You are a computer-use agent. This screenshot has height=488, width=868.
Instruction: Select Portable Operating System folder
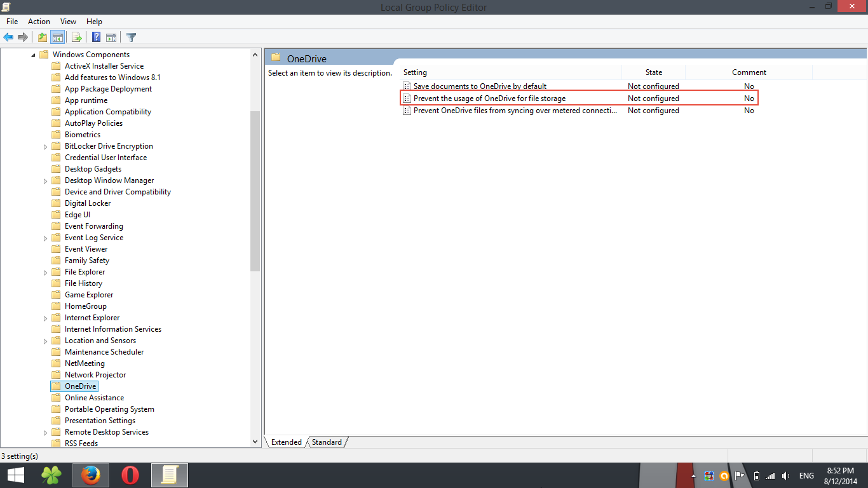pyautogui.click(x=109, y=409)
